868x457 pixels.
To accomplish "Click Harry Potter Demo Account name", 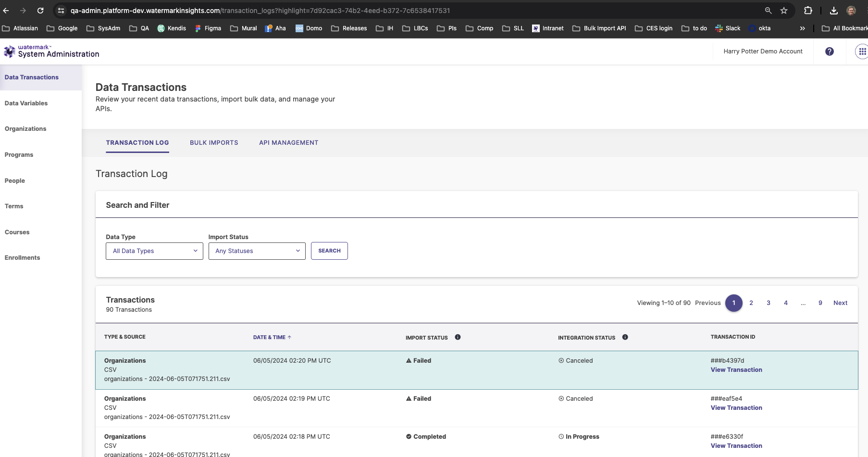I will tap(763, 51).
